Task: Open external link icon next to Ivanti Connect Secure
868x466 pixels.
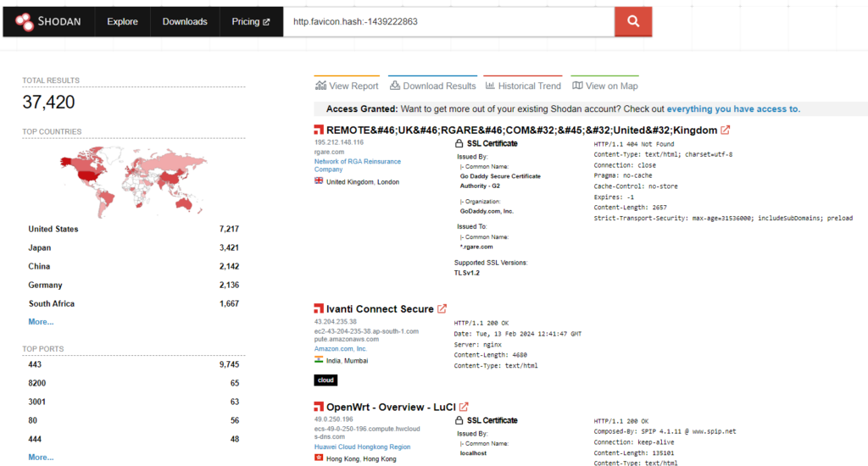Action: (442, 308)
